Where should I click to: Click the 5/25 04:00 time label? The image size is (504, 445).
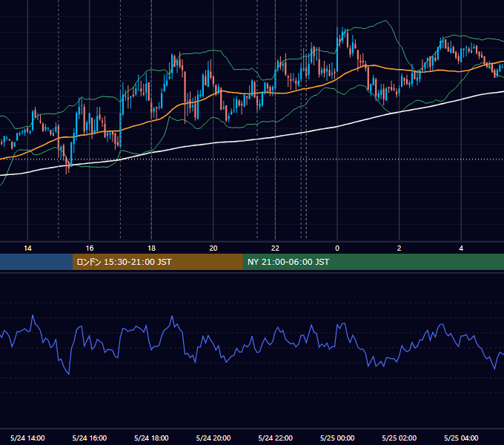[x=461, y=438]
